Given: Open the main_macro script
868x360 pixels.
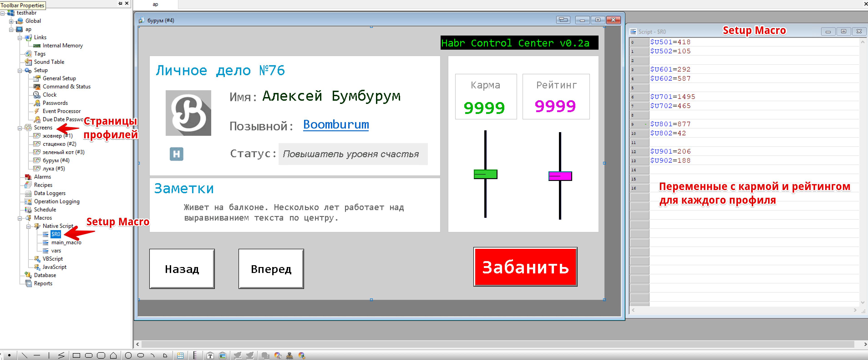Looking at the screenshot, I should pos(66,242).
